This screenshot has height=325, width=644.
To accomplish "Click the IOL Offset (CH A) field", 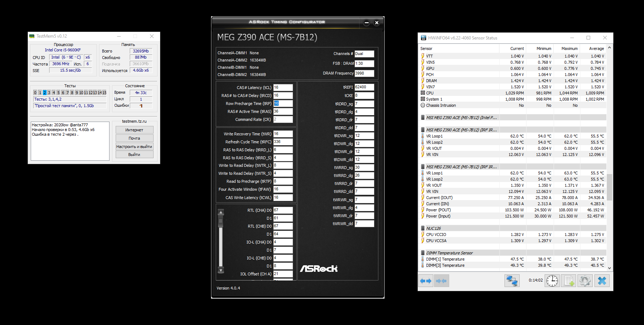I will [x=283, y=274].
